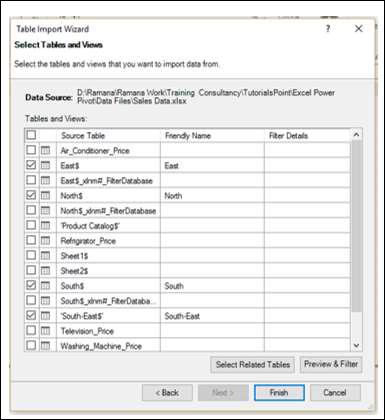This screenshot has height=420, width=385.
Task: Uncheck the North$ table checkbox
Action: (x=31, y=195)
